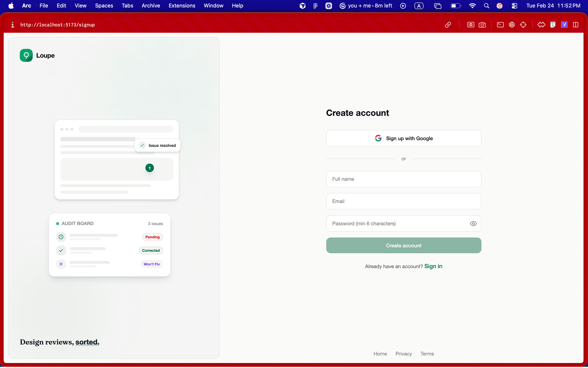Click the site info icon beside URL
This screenshot has height=368, width=588.
[12, 25]
